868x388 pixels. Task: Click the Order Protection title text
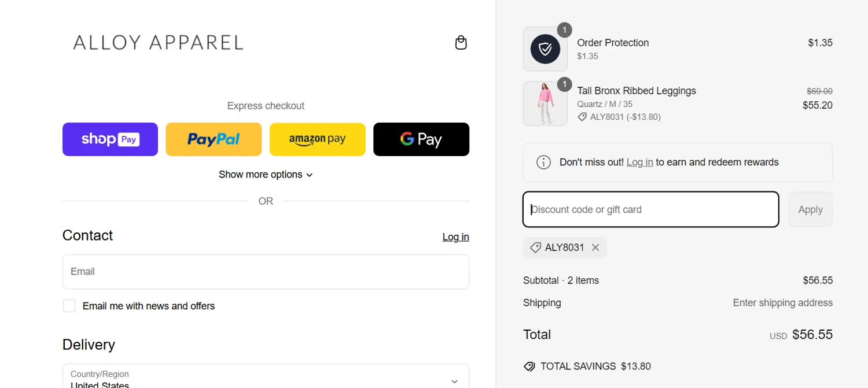pos(613,43)
